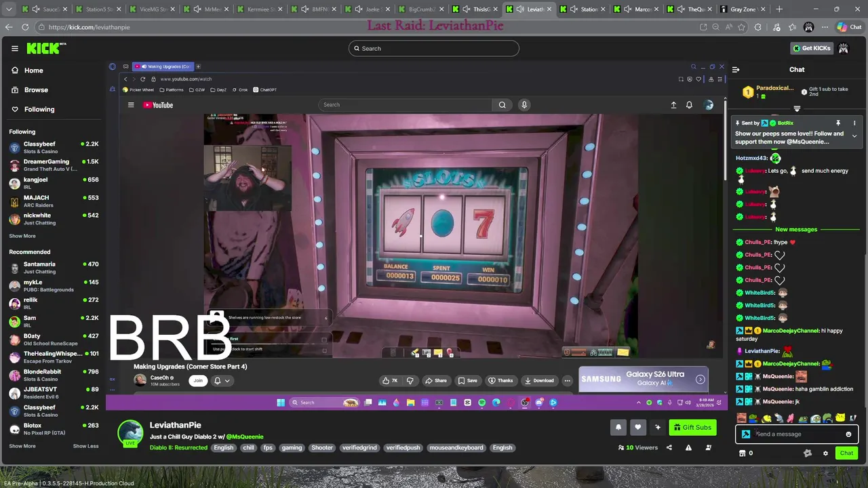Expand the gift leaderboard chevron
This screenshot has height=488, width=868.
click(x=797, y=108)
